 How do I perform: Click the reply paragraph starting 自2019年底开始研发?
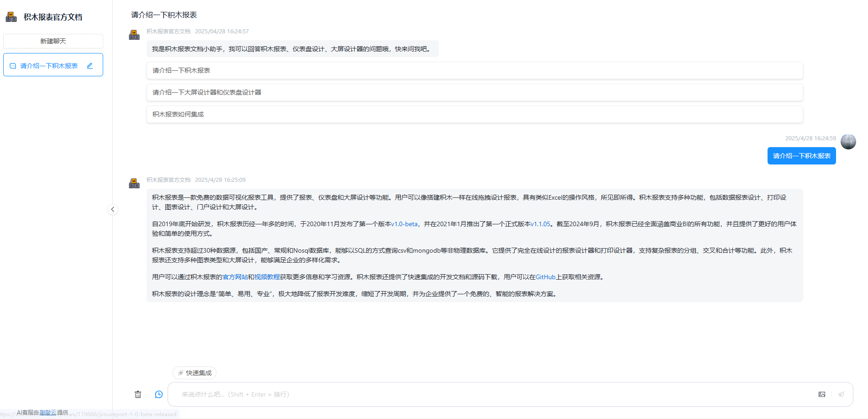474,228
